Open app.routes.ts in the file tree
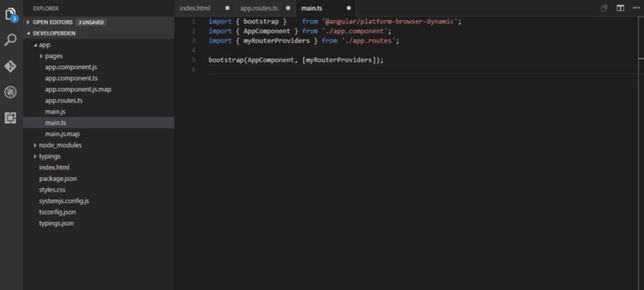 [x=64, y=101]
